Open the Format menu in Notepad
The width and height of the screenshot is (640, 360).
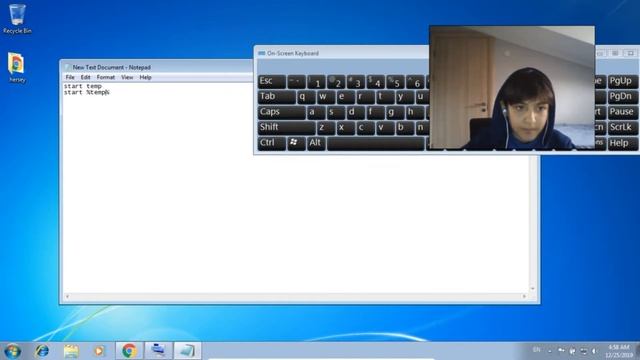click(105, 77)
